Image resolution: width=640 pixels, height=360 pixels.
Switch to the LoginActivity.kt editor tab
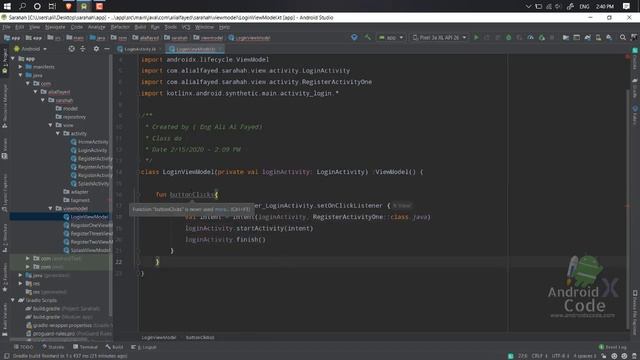point(140,49)
